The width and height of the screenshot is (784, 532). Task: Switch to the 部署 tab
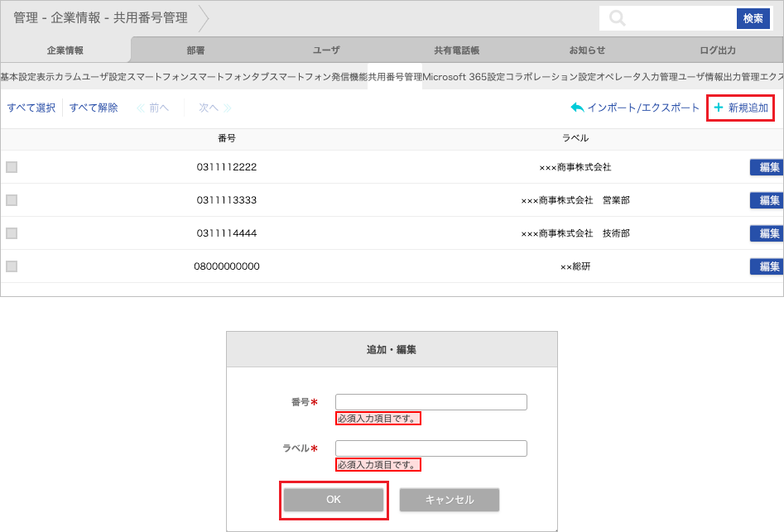coord(195,50)
